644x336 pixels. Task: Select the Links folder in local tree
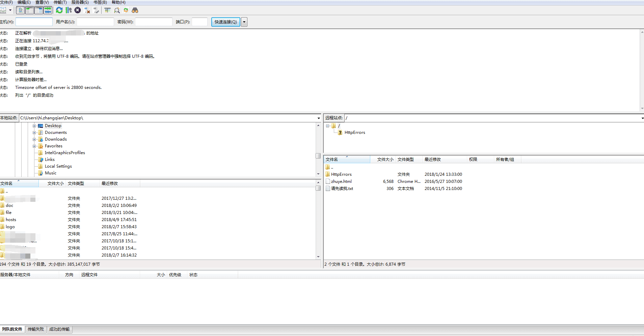coord(50,160)
